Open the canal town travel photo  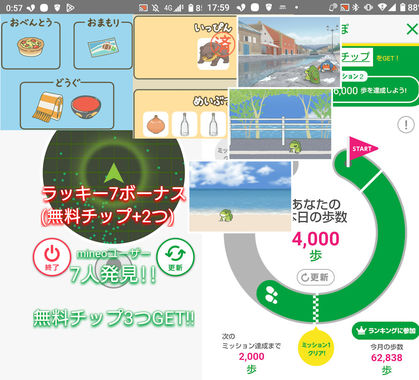coord(288,52)
